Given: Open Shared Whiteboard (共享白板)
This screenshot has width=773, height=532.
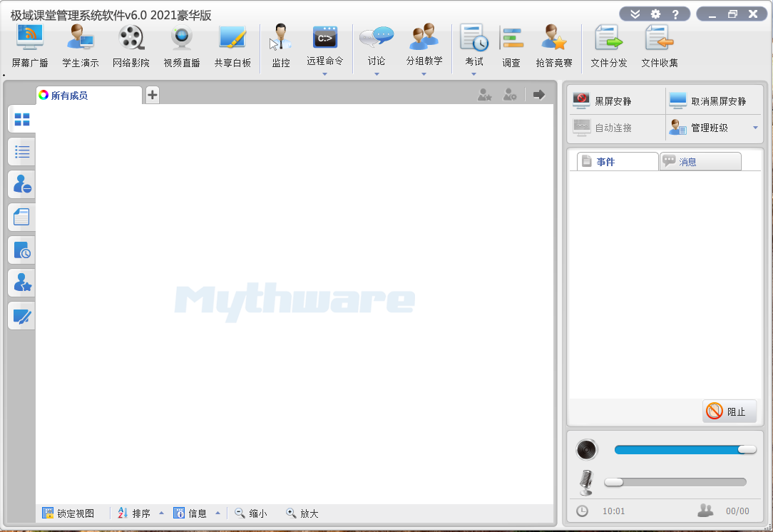Looking at the screenshot, I should [x=232, y=46].
